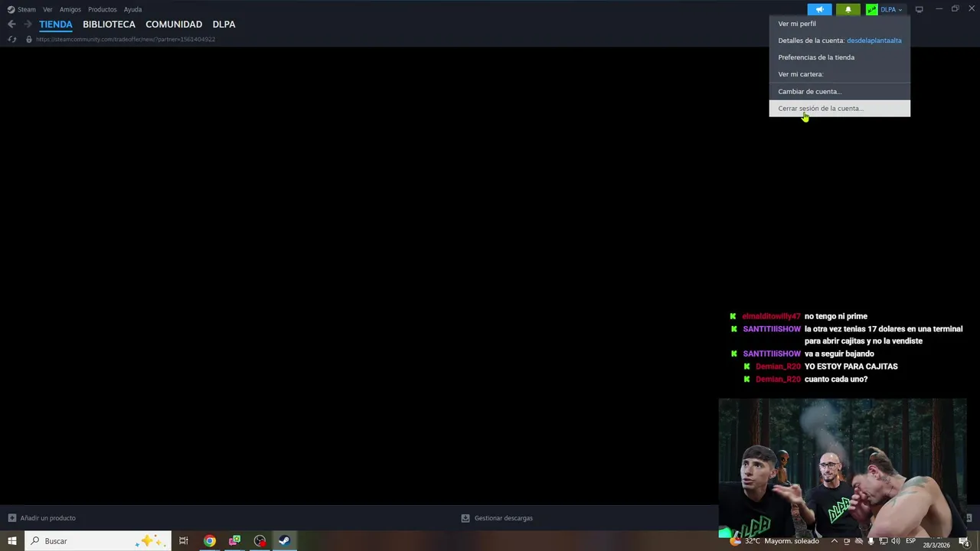Image resolution: width=980 pixels, height=551 pixels.
Task: Click Añadir un producto
Action: coord(47,518)
